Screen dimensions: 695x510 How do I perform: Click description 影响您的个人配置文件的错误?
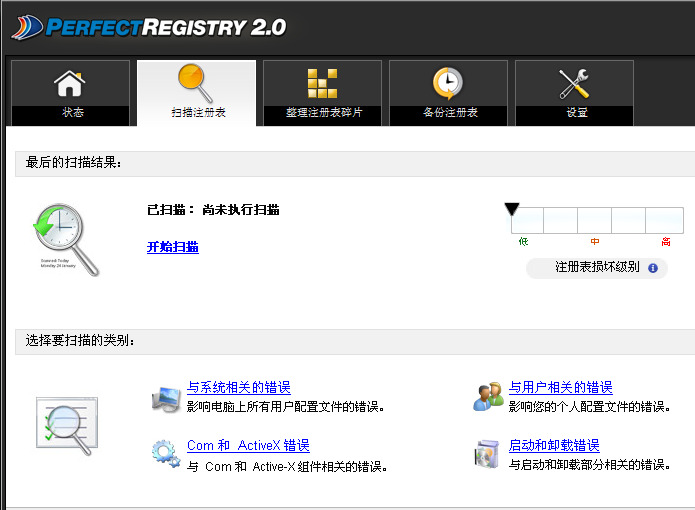pyautogui.click(x=590, y=407)
